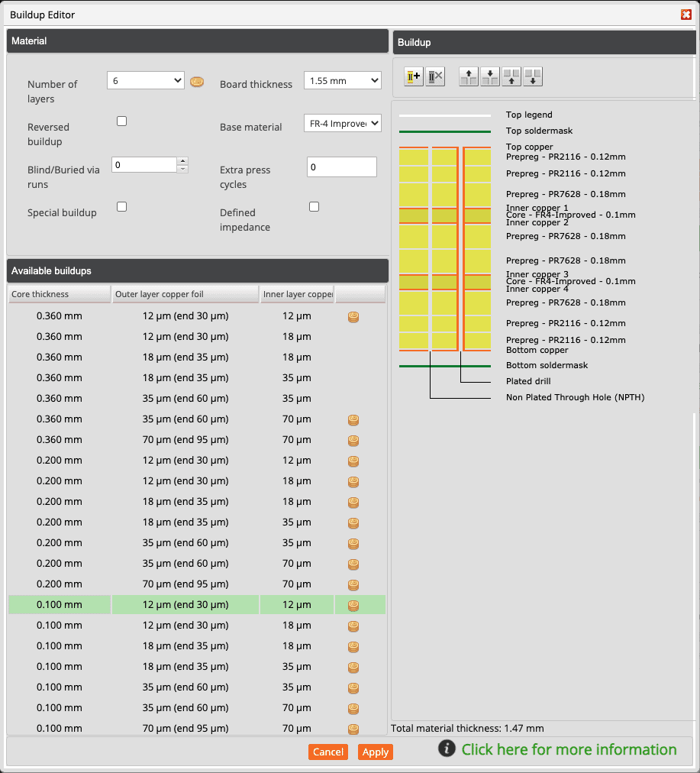Open the Number of layers dropdown
700x773 pixels.
click(x=145, y=80)
